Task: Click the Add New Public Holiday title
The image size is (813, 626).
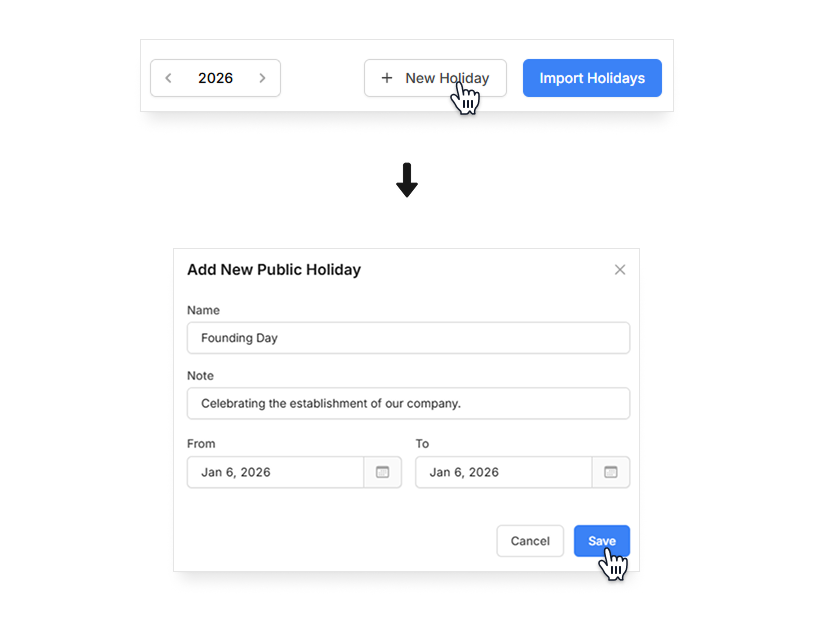Action: point(274,269)
